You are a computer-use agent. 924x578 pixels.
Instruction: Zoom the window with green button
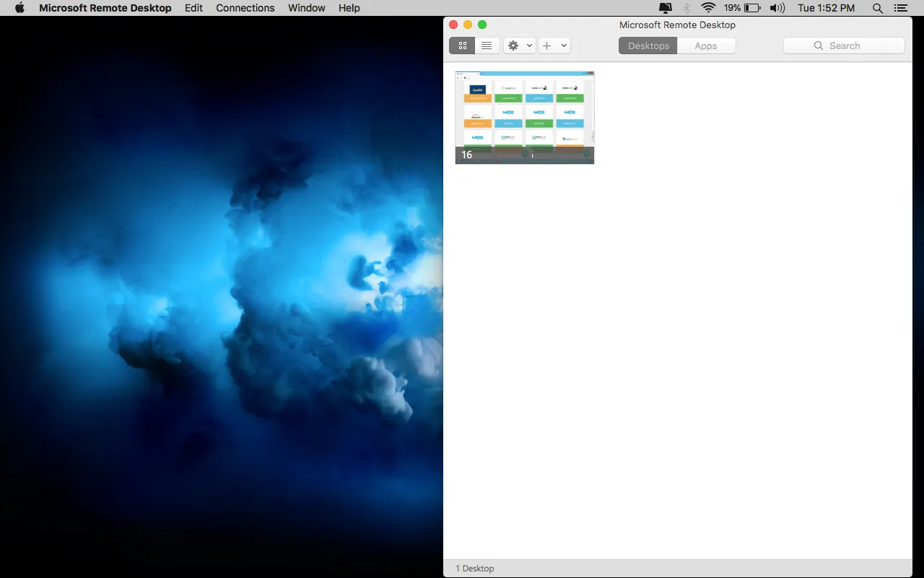click(482, 25)
